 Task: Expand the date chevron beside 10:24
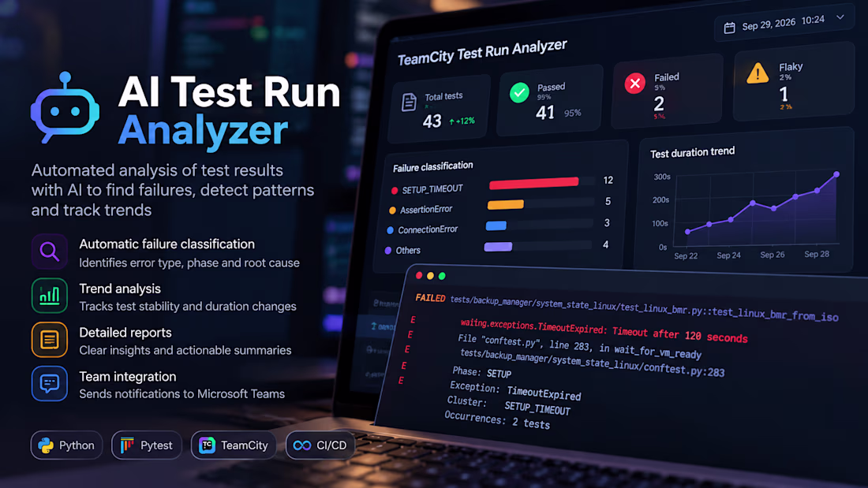pyautogui.click(x=840, y=17)
